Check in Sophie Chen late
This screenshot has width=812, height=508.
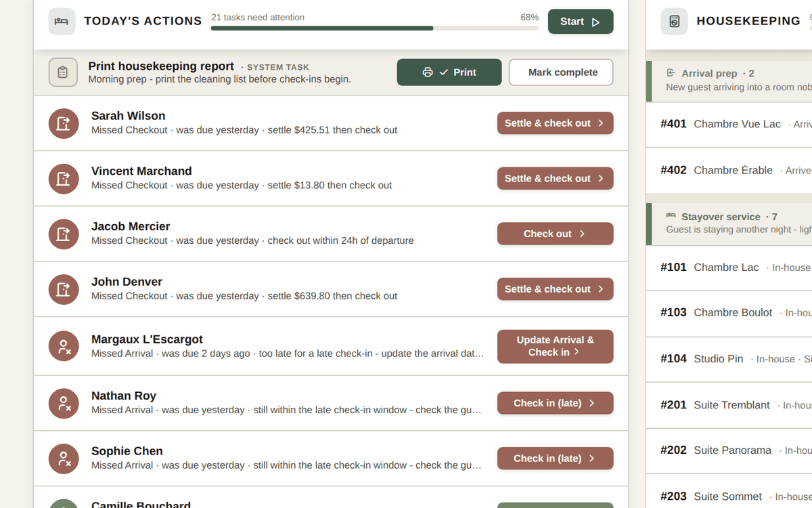(556, 459)
